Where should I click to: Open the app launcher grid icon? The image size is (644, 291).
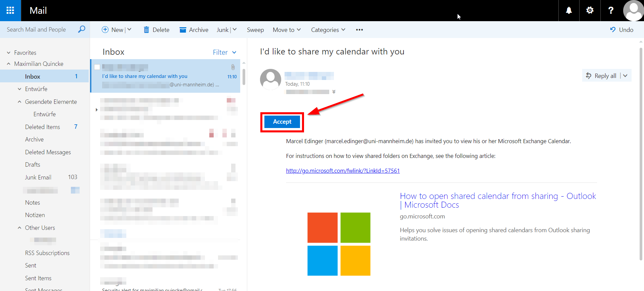(x=10, y=10)
